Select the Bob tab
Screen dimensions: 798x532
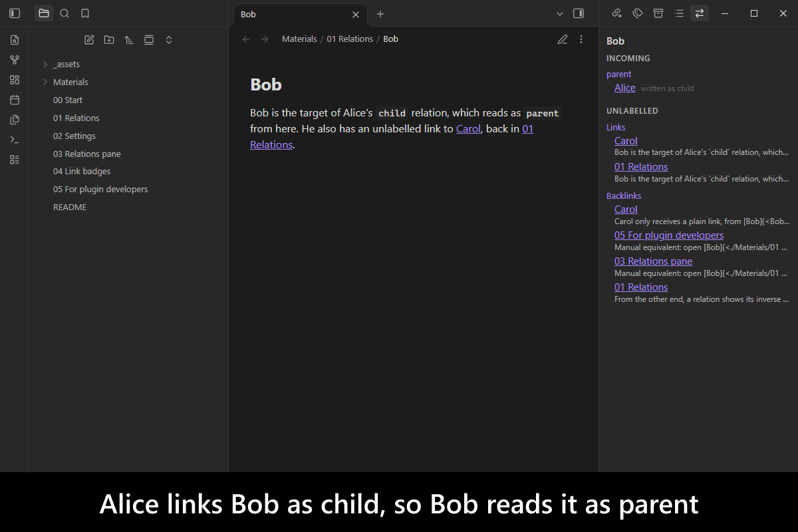[299, 14]
